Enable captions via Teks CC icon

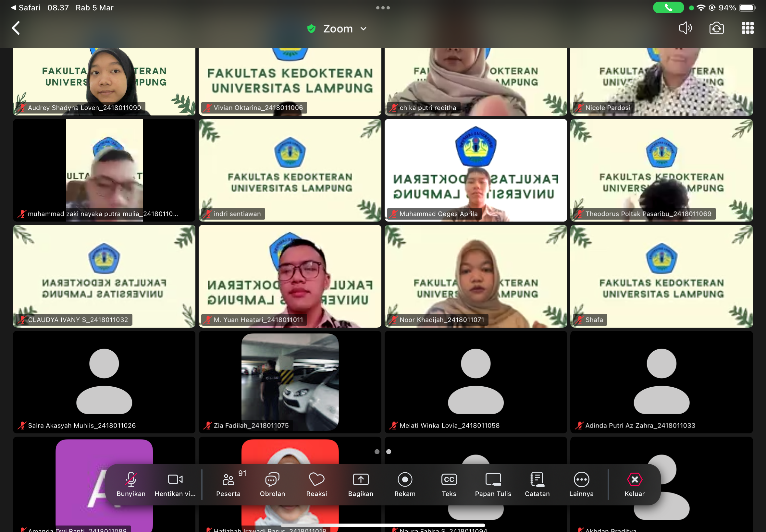pyautogui.click(x=449, y=484)
